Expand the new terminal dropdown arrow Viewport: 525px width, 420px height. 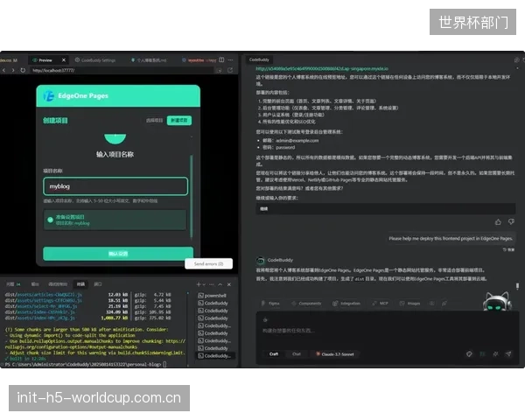click(204, 284)
